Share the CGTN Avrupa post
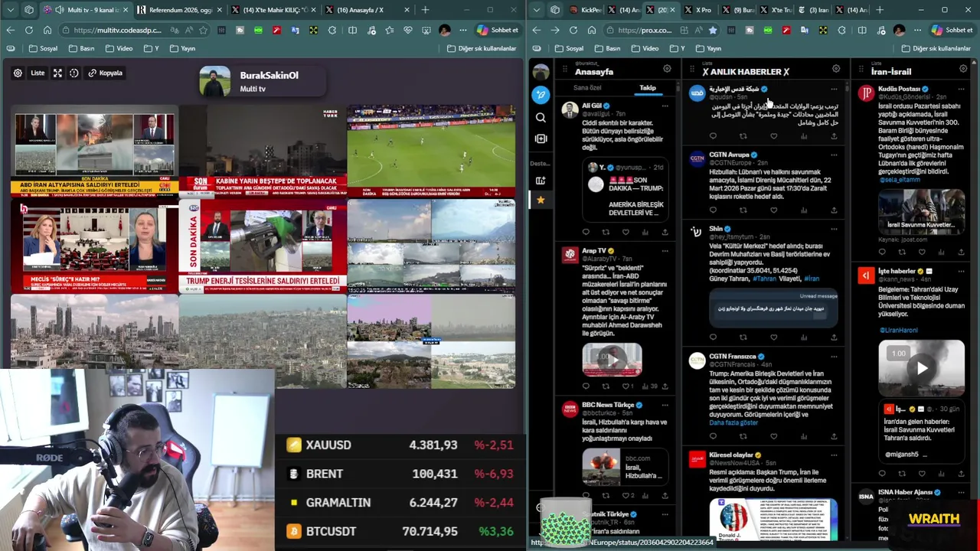980x551 pixels. tap(834, 210)
